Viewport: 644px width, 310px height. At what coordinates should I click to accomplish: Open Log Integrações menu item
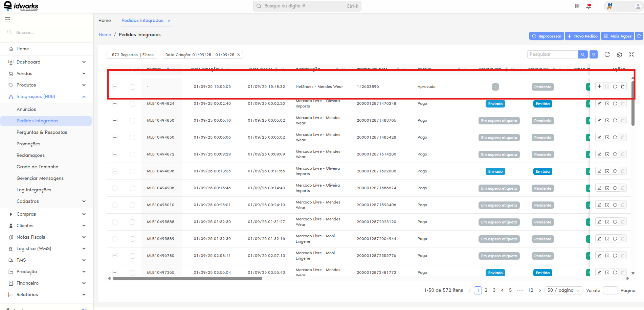[x=34, y=190]
